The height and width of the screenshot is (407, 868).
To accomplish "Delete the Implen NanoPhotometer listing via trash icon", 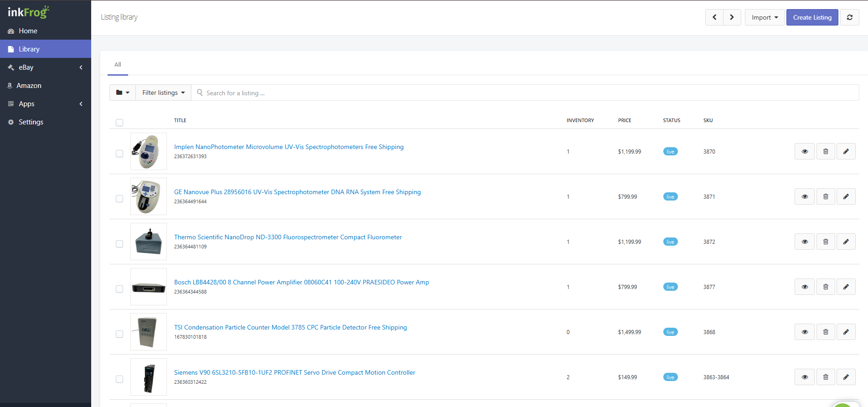I will click(x=826, y=151).
